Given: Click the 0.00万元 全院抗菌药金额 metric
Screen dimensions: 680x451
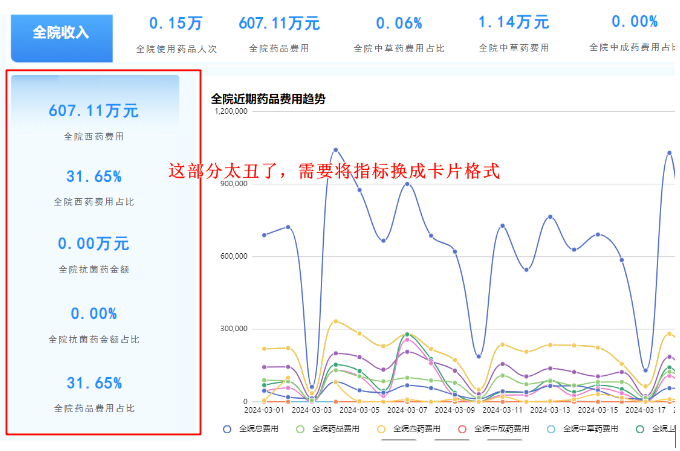Looking at the screenshot, I should click(94, 254).
